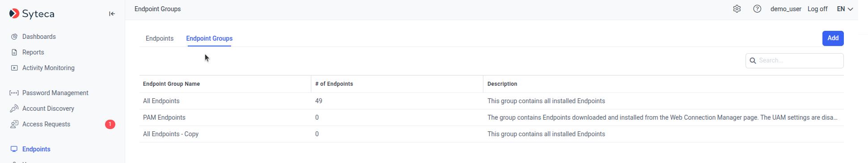Screen dimensions: 868x163
Task: Open Dashboards in the sidebar
Action: (x=39, y=37)
